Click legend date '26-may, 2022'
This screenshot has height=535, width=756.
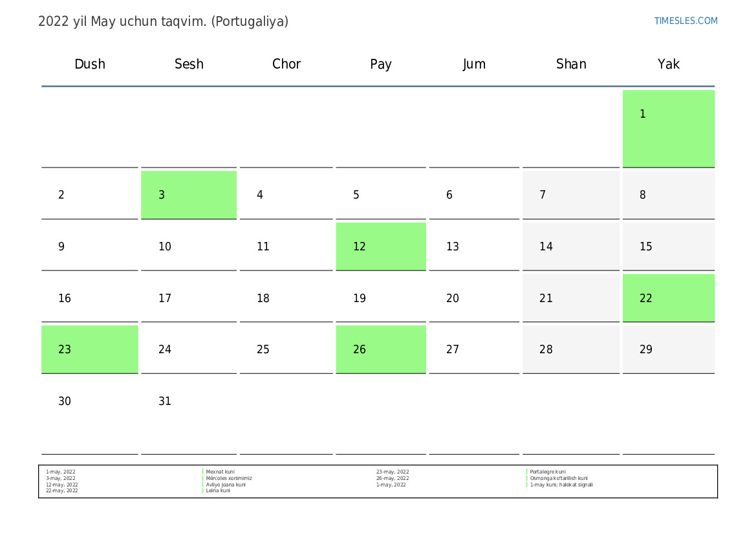[393, 478]
